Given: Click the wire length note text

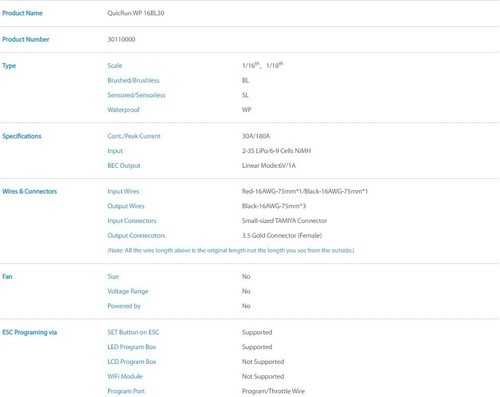Looking at the screenshot, I should click(x=231, y=250).
